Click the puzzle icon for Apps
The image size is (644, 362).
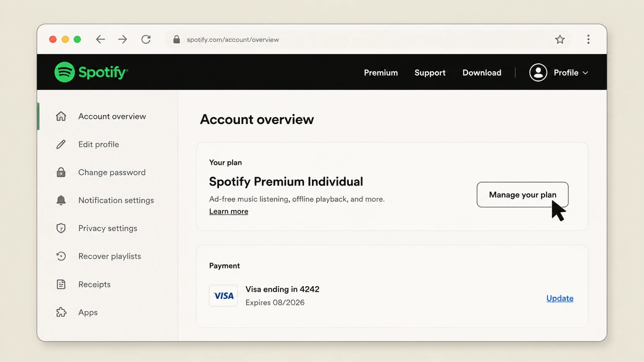point(61,312)
